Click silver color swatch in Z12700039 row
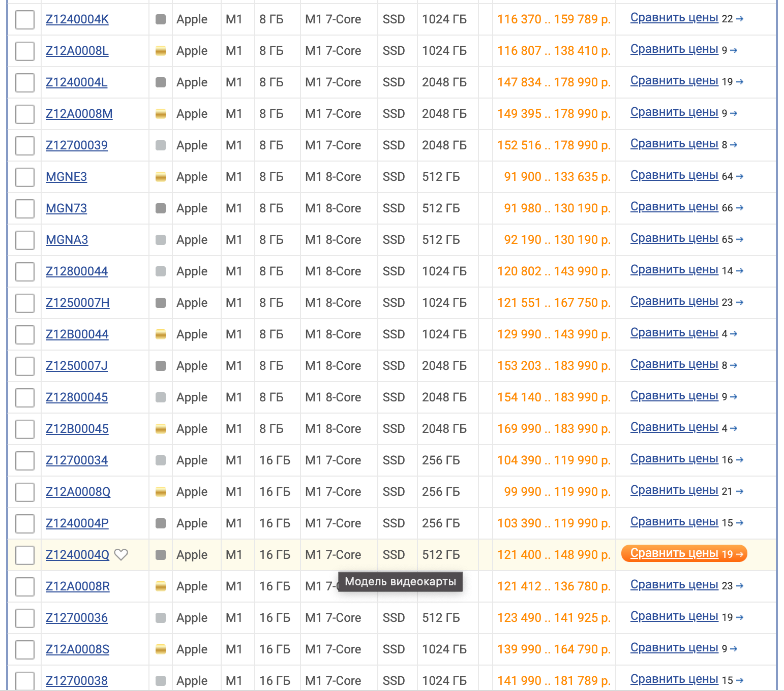The height and width of the screenshot is (691, 784). (161, 145)
